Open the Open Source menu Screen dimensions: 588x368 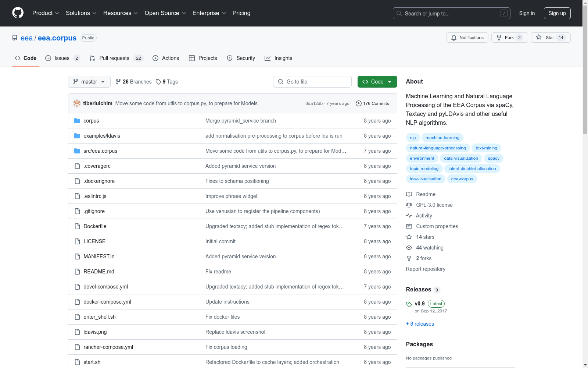165,13
